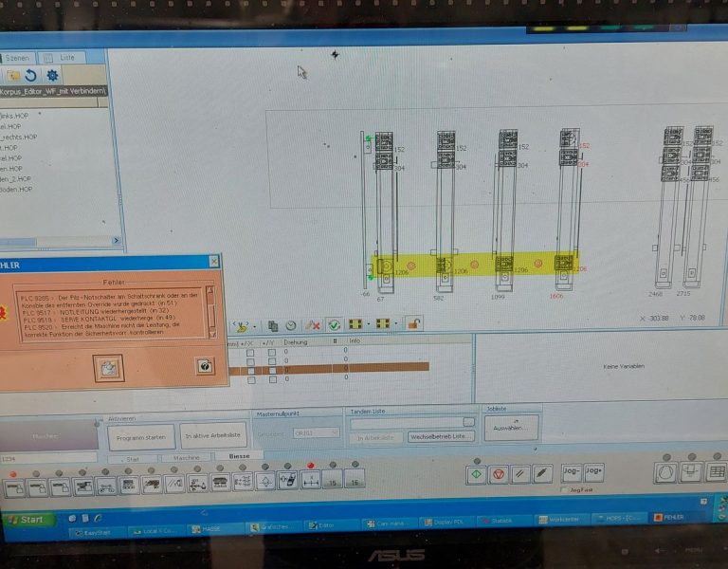728x569 pixels.
Task: Select the Biesse tab
Action: click(x=240, y=456)
